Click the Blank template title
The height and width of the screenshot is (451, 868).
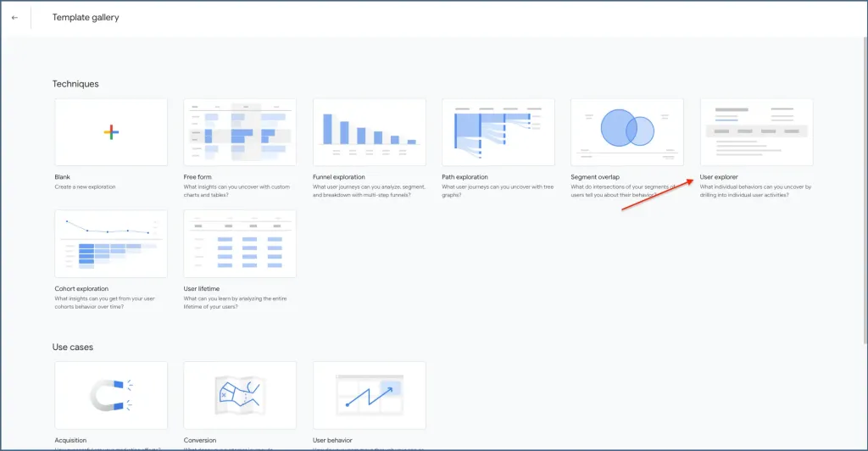[x=62, y=177]
